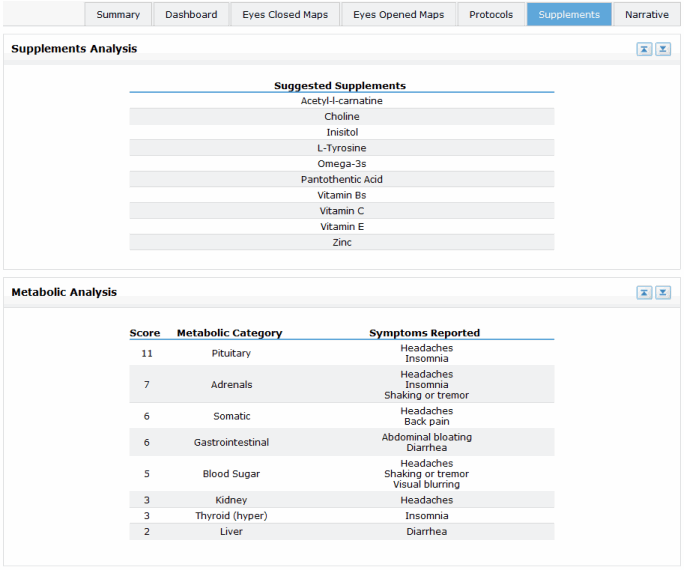Viewport: 684px width, 570px height.
Task: Select Acetyl-l-carnatine in suggested supplements
Action: (341, 101)
